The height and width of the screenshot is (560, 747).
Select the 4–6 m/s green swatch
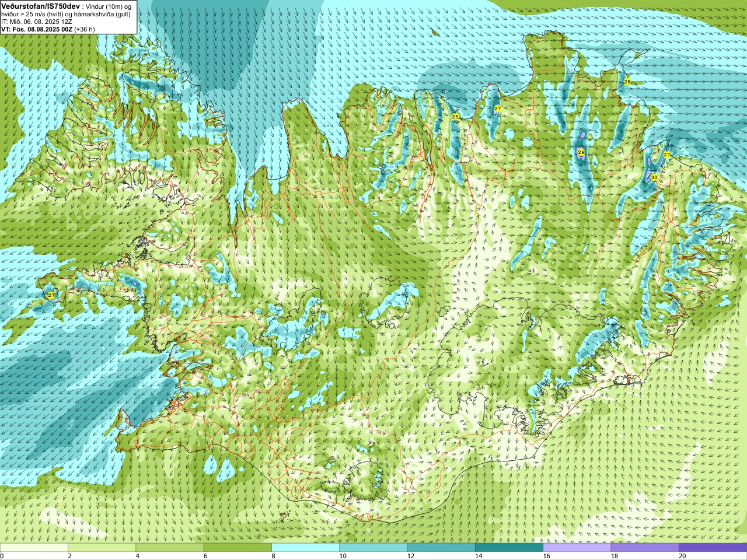[x=170, y=548]
